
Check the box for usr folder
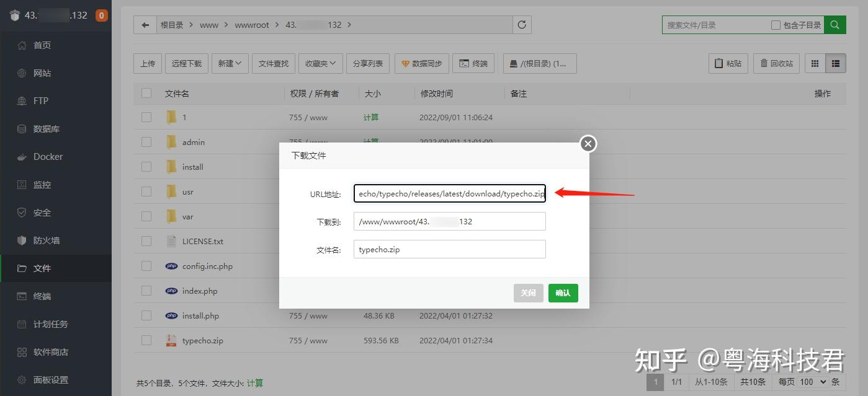146,191
